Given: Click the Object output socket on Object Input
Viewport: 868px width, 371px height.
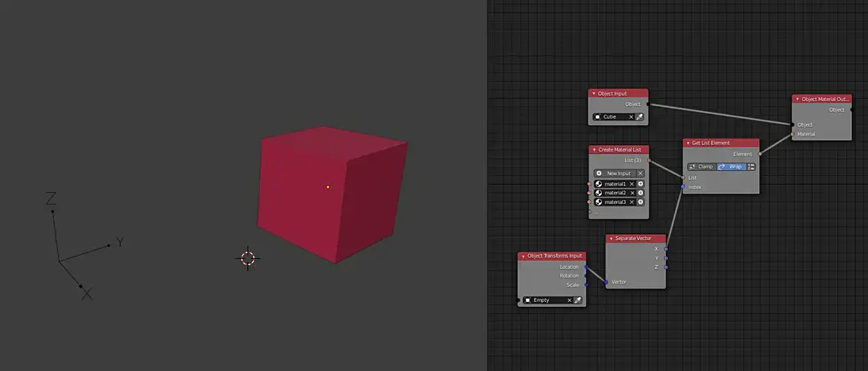Looking at the screenshot, I should tap(648, 104).
